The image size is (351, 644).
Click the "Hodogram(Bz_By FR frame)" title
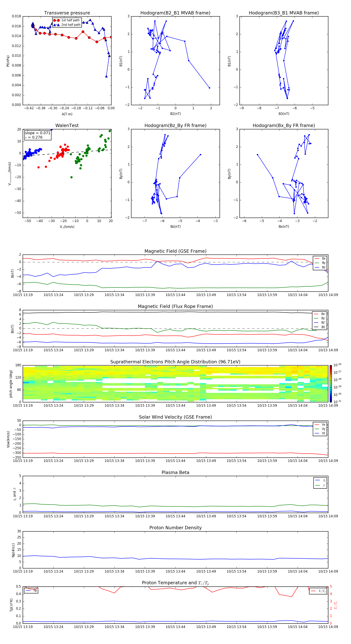175,125
